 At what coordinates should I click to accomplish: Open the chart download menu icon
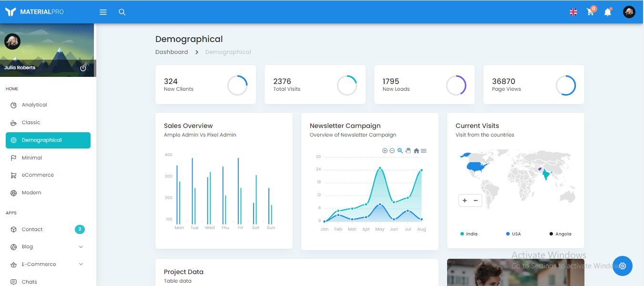424,151
